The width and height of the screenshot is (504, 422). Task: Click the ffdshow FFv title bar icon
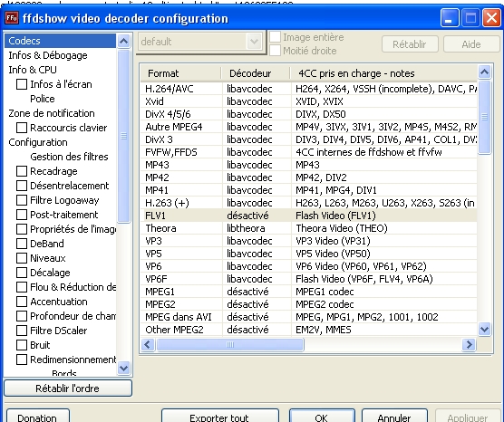pyautogui.click(x=12, y=18)
